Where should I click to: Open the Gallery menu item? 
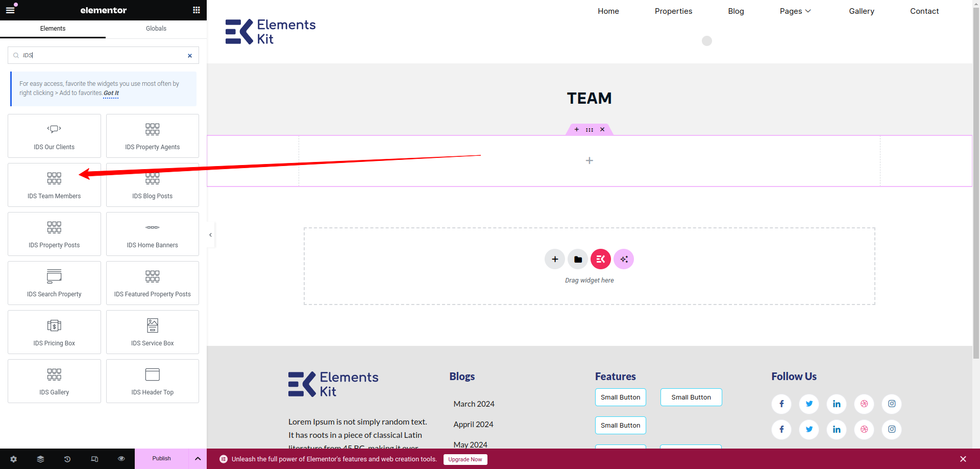coord(862,11)
